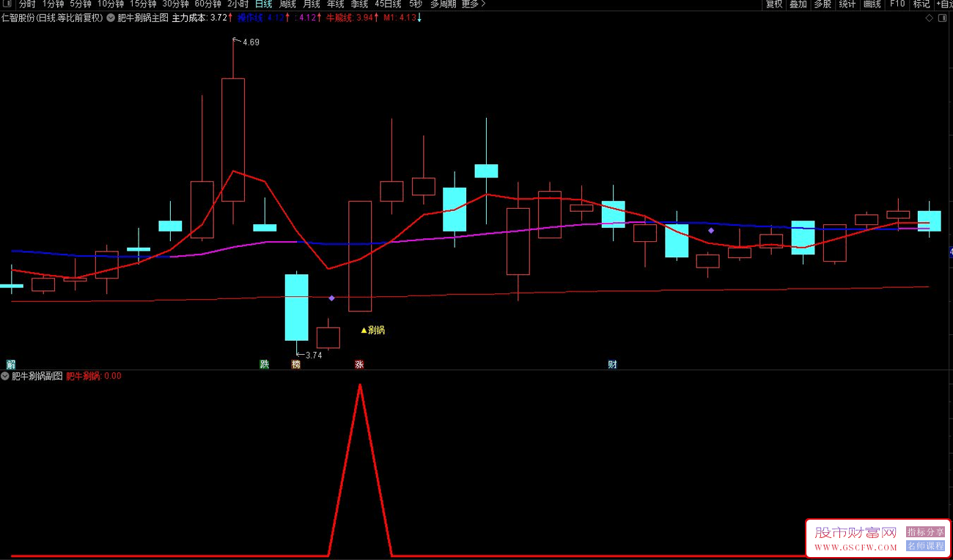
Task: Click the 肥牛剔锅副图 indicator name
Action: pyautogui.click(x=37, y=376)
